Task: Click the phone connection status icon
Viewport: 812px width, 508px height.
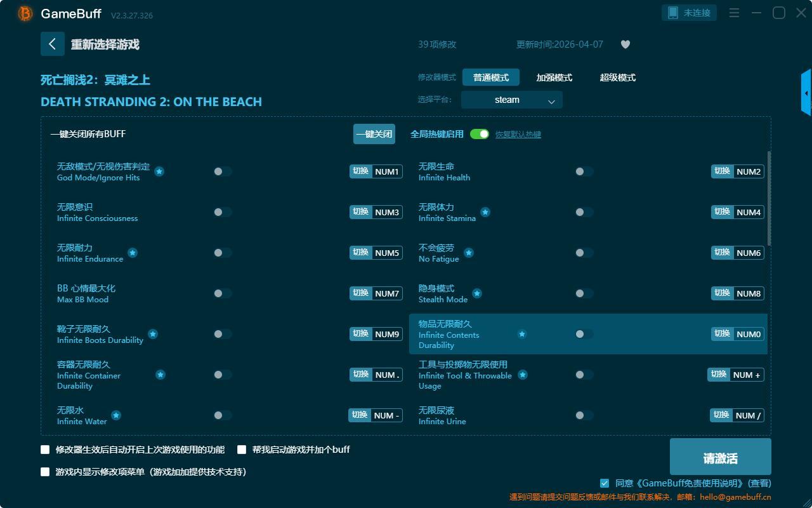Action: tap(673, 13)
